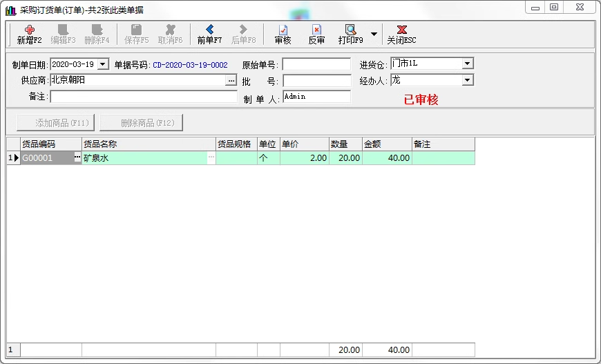601x364 pixels.
Task: Maximize the 采购订货单 window
Action: [554, 8]
